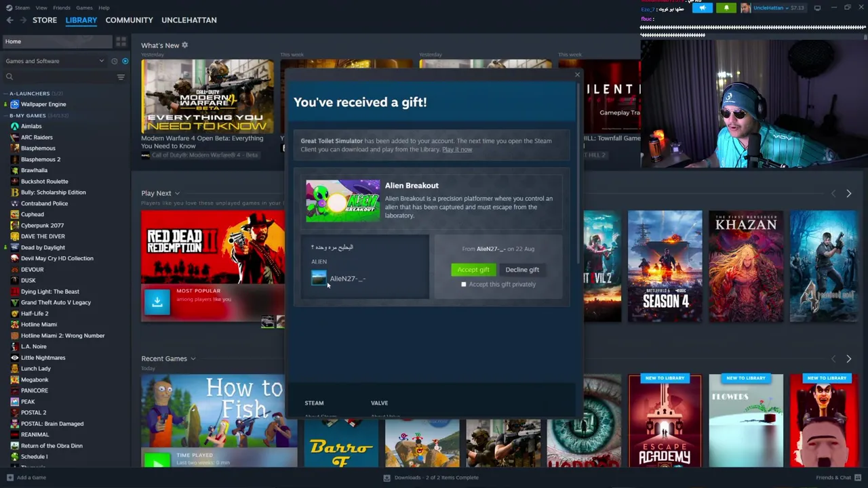Image resolution: width=868 pixels, height=488 pixels.
Task: Collapse the A-LAUNCHERS category
Action: coord(5,94)
